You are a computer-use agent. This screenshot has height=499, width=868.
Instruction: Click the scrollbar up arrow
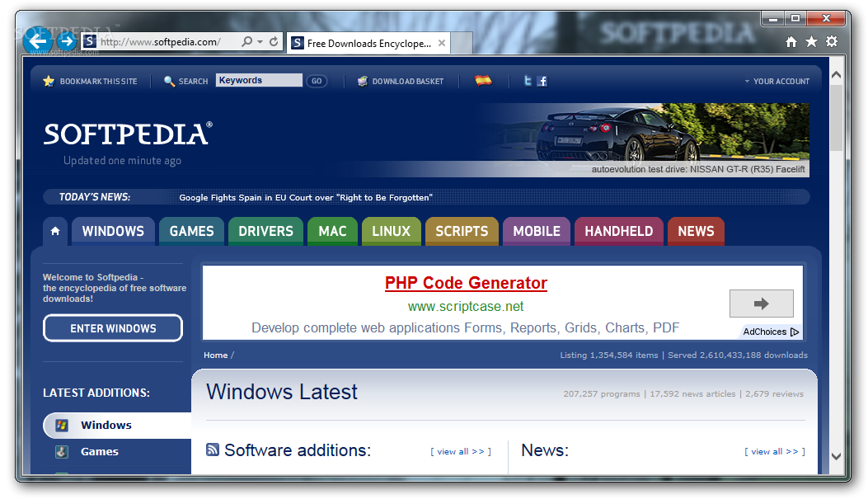pos(837,75)
